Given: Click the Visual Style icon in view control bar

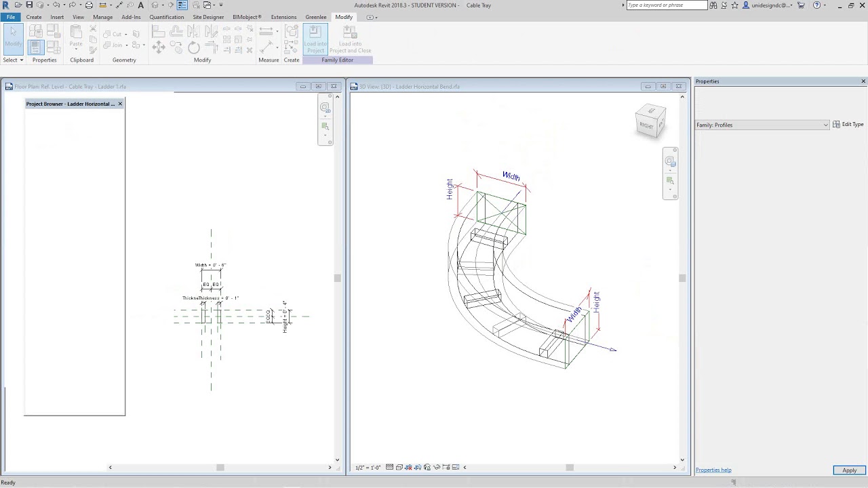Looking at the screenshot, I should click(399, 467).
